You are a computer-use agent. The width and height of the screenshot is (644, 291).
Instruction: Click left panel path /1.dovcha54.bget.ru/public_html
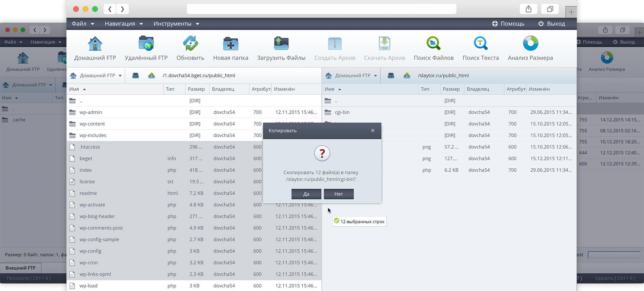199,75
